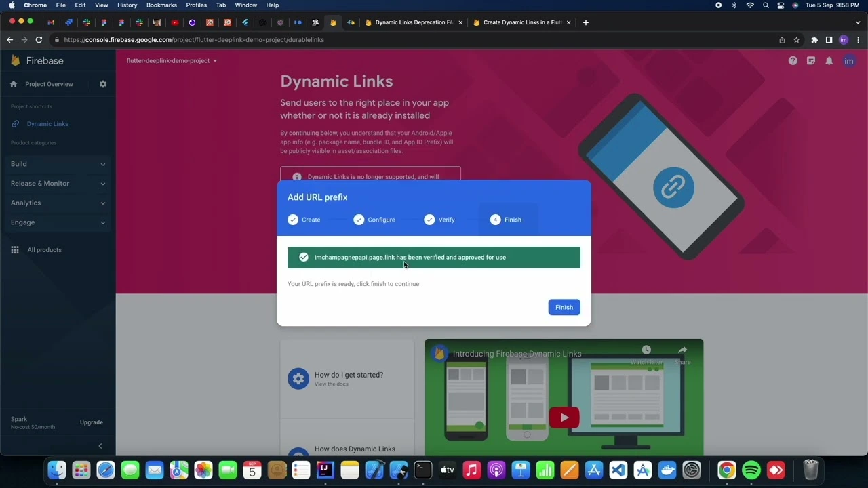Expand the Engage category
Screen dimensions: 868x488
58,222
